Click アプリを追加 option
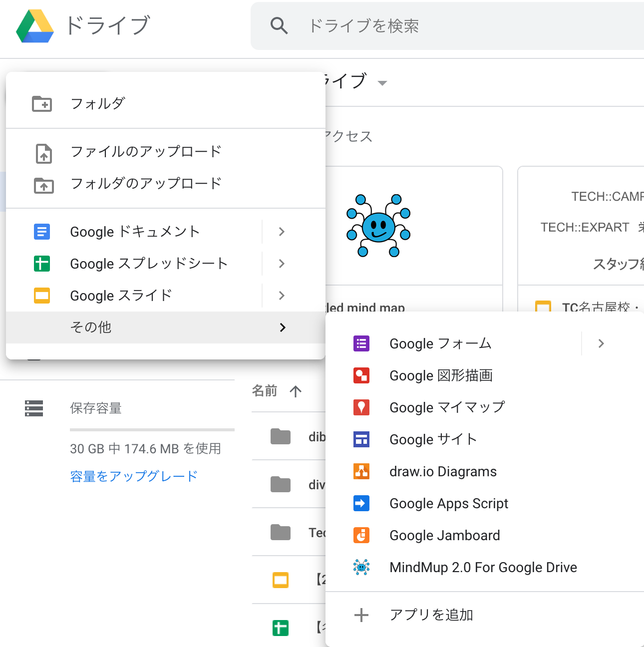The height and width of the screenshot is (647, 644). click(x=431, y=615)
